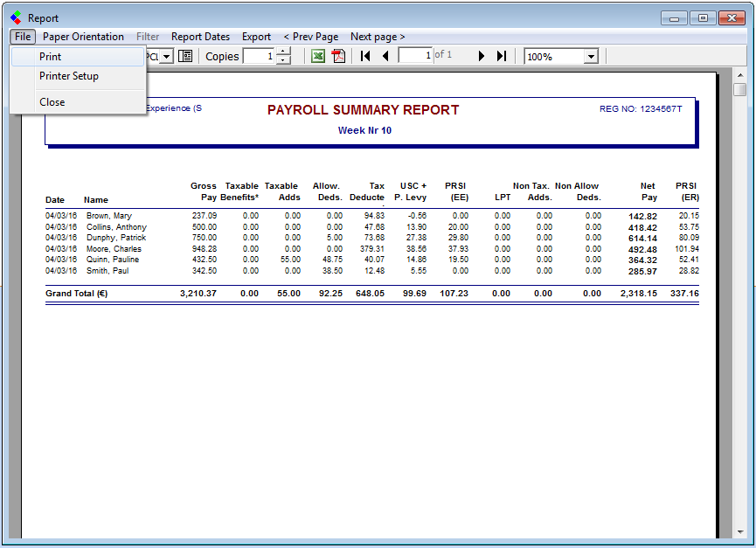The width and height of the screenshot is (756, 548).
Task: Increase copies with the up spinner
Action: coord(283,52)
